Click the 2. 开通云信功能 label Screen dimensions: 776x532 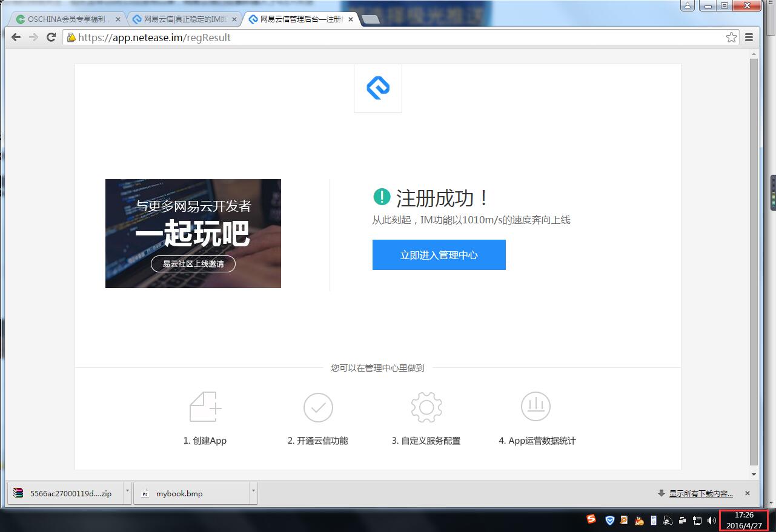(x=317, y=441)
